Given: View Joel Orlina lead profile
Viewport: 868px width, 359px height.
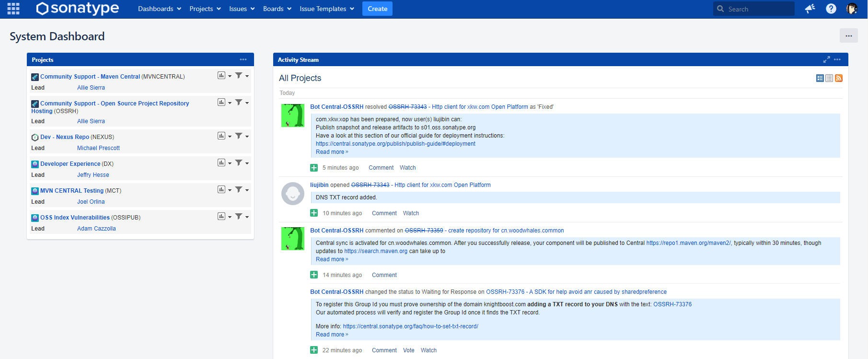Looking at the screenshot, I should (91, 202).
